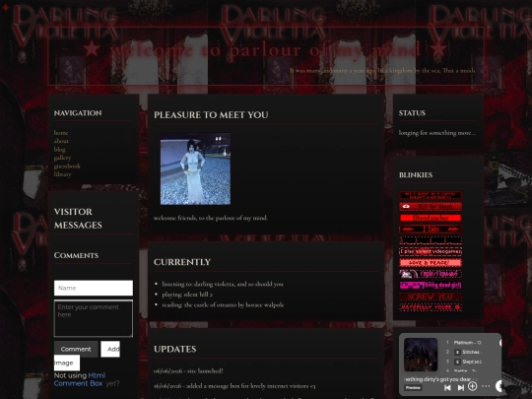The height and width of the screenshot is (399, 532).
Task: Click the Preview badge in music player
Action: [413, 388]
